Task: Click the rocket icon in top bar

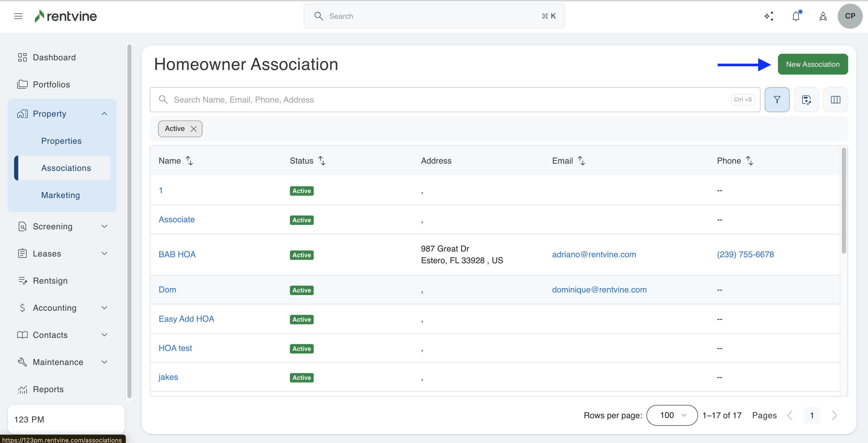Action: (823, 16)
